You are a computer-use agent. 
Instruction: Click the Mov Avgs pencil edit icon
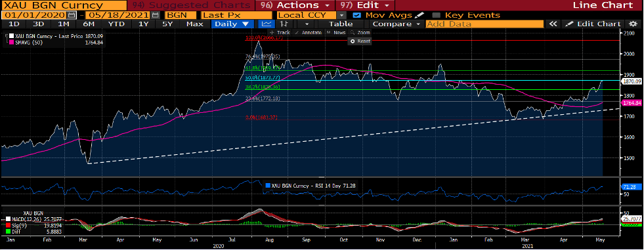pyautogui.click(x=419, y=15)
